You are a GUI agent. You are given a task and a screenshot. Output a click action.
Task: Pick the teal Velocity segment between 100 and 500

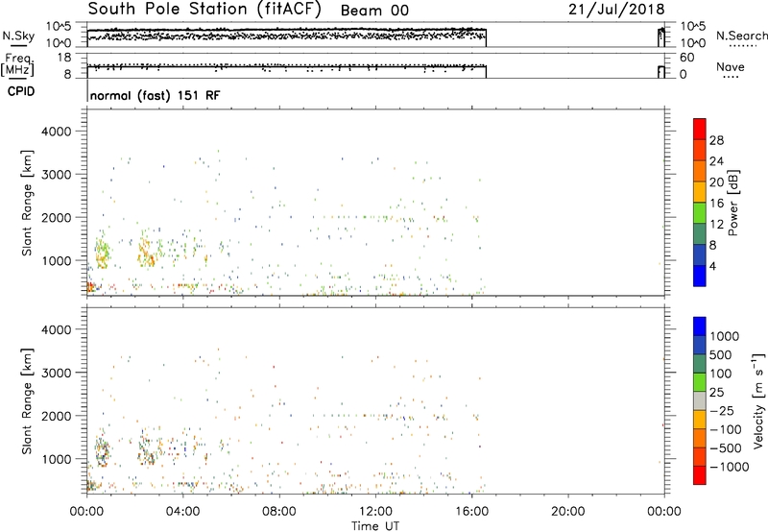pos(700,364)
